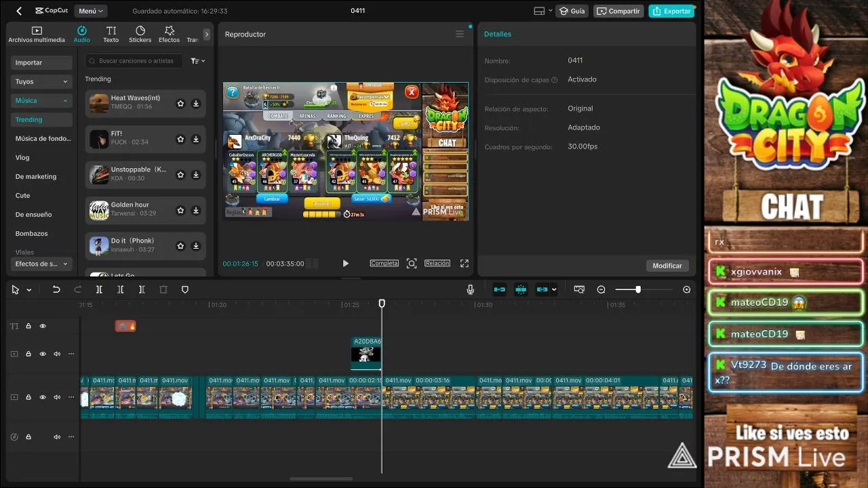868x488 pixels.
Task: Go back with the top-left arrow
Action: coord(19,11)
